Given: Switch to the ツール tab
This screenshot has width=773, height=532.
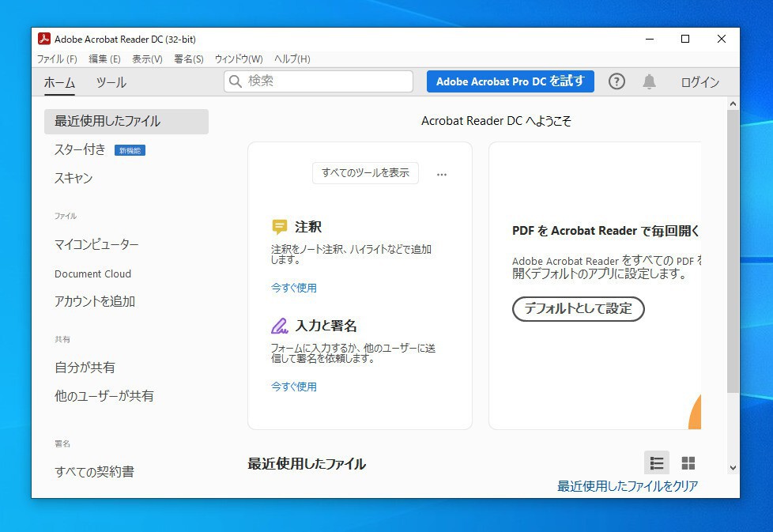Looking at the screenshot, I should point(111,83).
